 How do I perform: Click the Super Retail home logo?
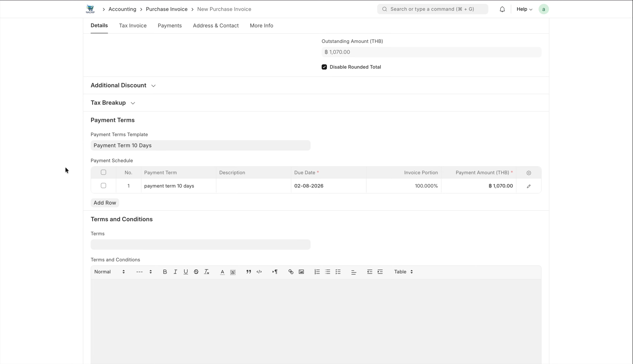click(x=90, y=9)
